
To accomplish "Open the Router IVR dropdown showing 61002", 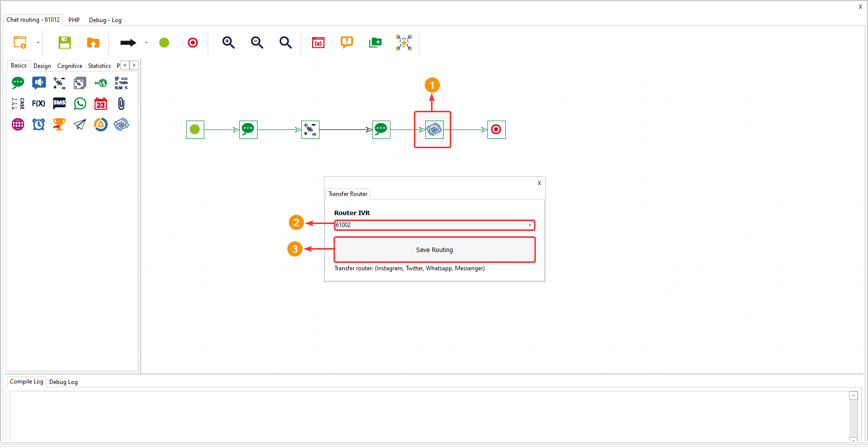I will point(434,225).
